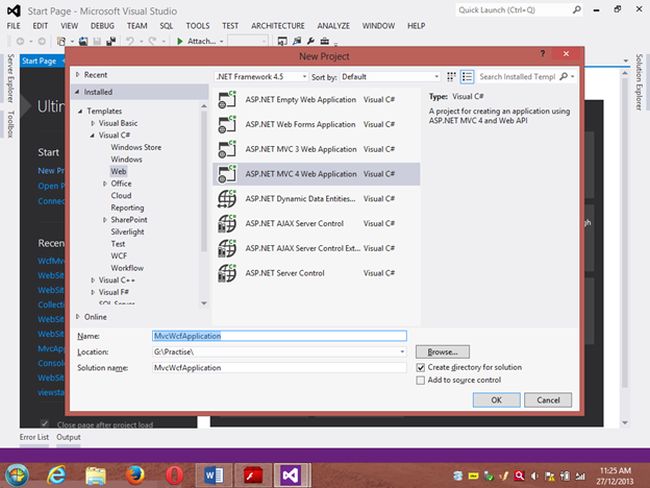The height and width of the screenshot is (488, 650).
Task: Click the ASP.NET AJAX Server Control icon
Action: pyautogui.click(x=227, y=223)
